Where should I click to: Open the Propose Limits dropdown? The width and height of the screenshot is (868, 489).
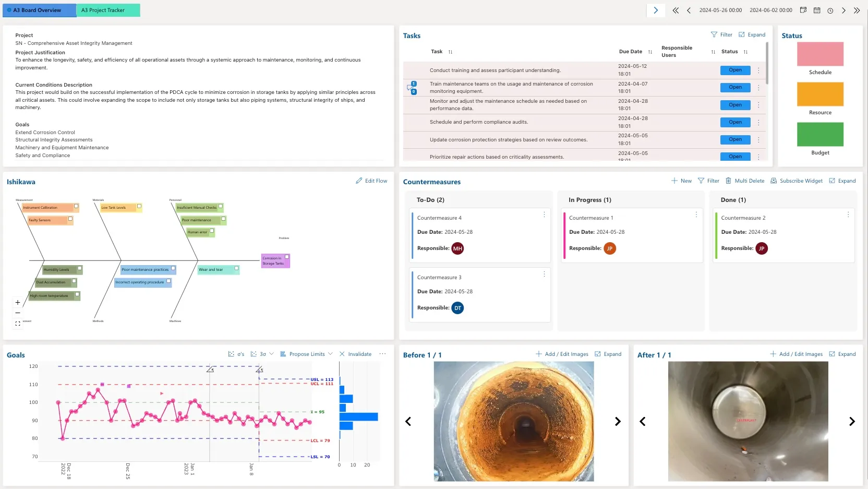coord(306,354)
